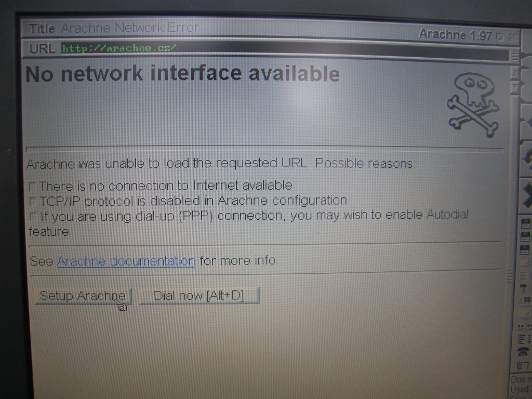Click the Dial now [Alt+D] button
This screenshot has height=399, width=532.
pos(199,296)
